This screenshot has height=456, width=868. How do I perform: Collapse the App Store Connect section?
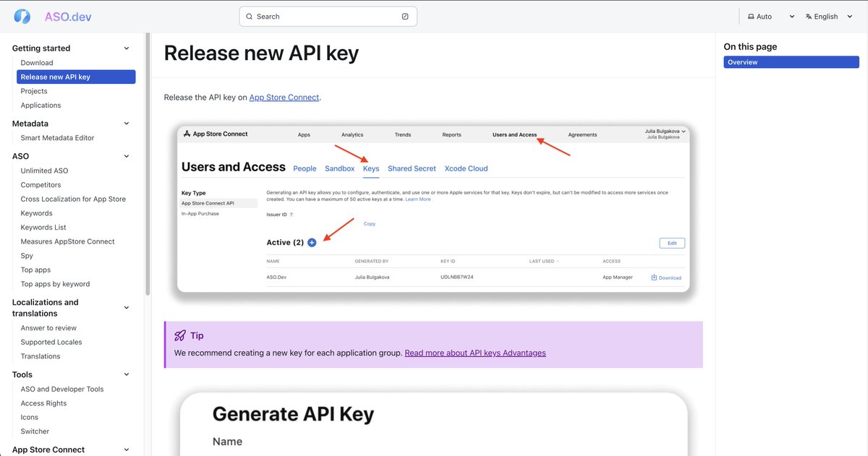(127, 449)
